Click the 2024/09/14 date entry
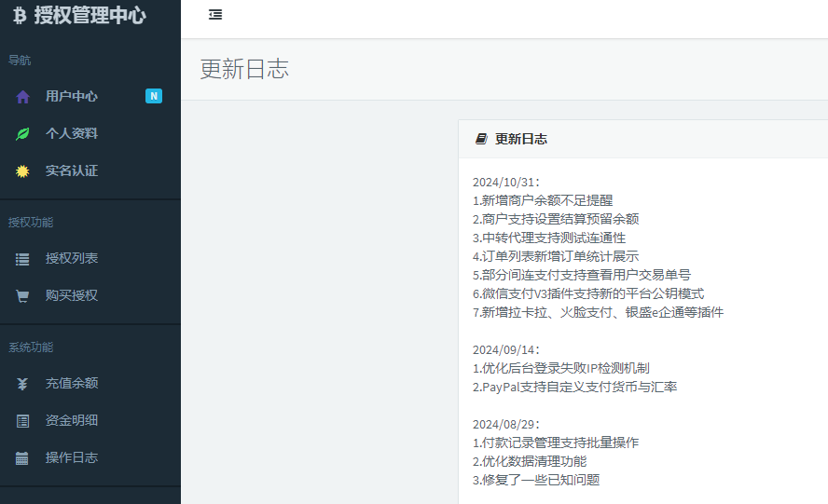Viewport: 828px width, 504px height. [506, 350]
